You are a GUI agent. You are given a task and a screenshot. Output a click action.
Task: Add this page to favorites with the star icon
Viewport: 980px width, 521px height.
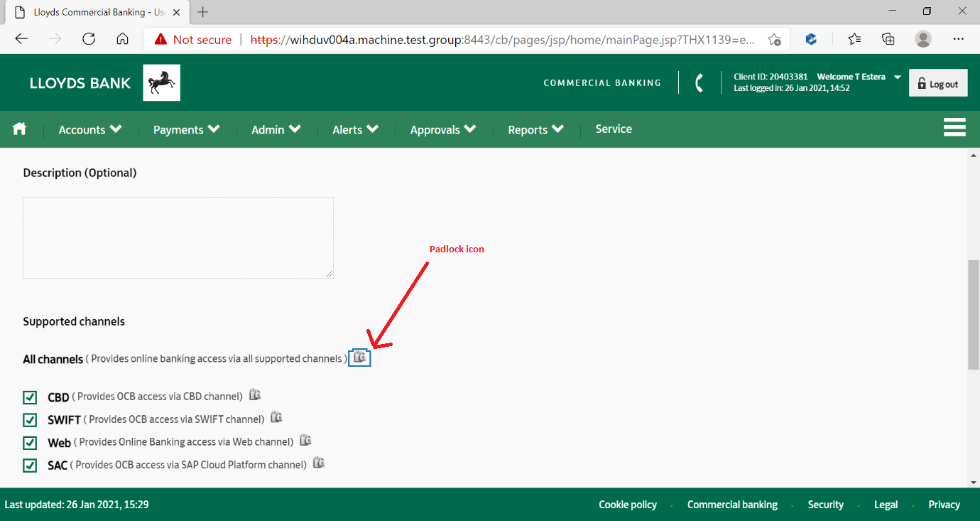click(x=774, y=39)
